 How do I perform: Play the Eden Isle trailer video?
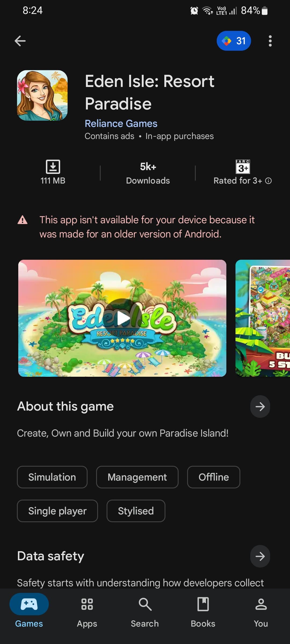point(122,318)
